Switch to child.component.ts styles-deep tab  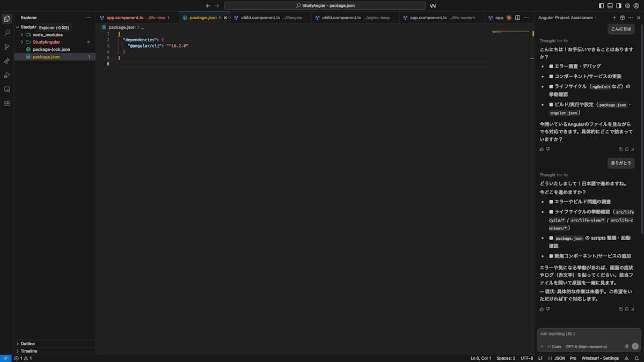click(355, 18)
